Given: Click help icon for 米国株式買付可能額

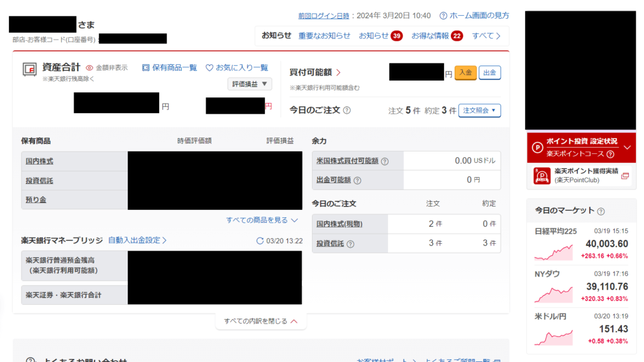Looking at the screenshot, I should point(385,162).
